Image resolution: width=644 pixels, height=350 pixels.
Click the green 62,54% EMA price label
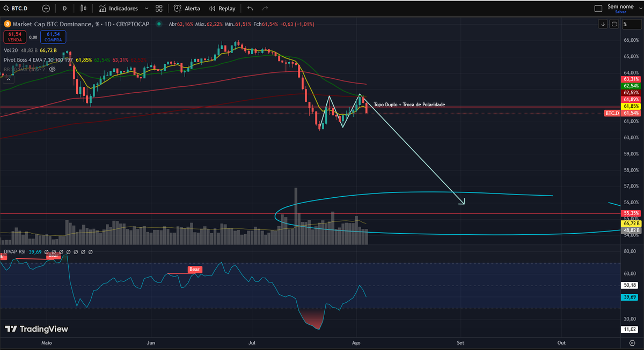630,86
